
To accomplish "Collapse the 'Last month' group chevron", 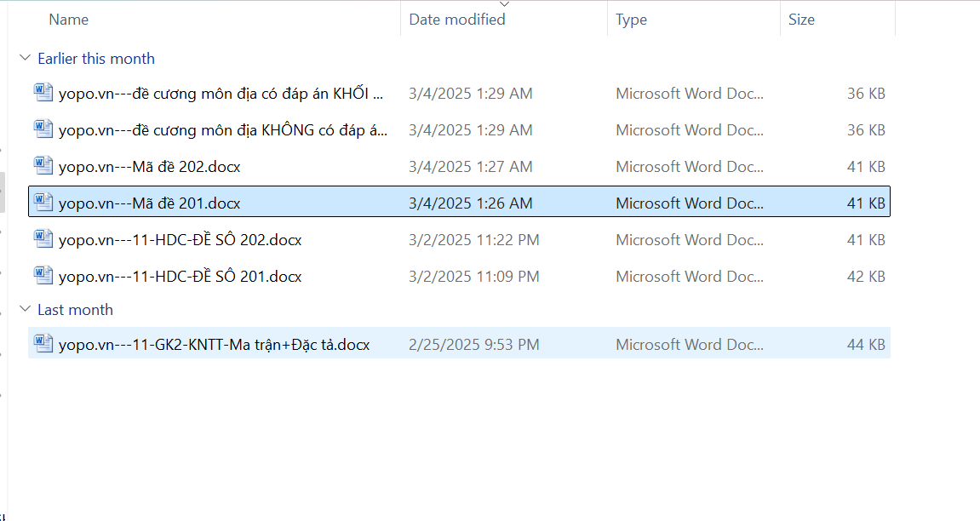I will click(x=24, y=310).
